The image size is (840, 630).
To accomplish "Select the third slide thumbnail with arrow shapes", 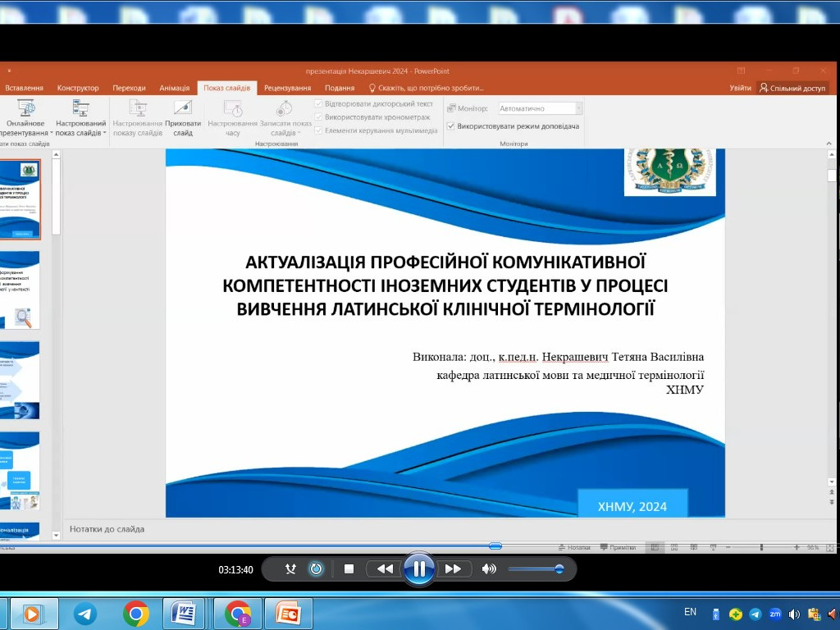I will pyautogui.click(x=20, y=380).
